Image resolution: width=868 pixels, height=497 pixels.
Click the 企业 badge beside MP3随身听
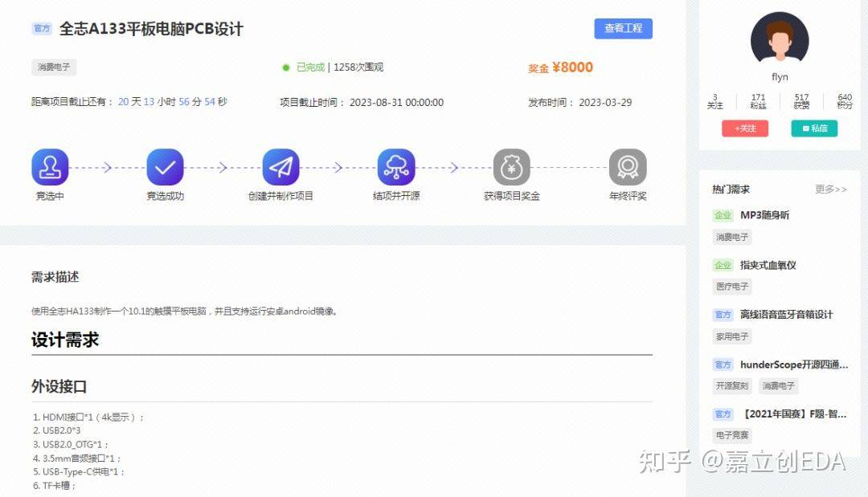pos(723,215)
